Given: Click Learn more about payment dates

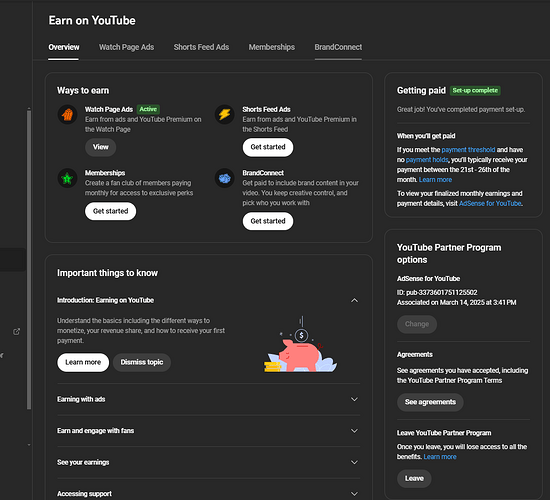Looking at the screenshot, I should click(435, 180).
